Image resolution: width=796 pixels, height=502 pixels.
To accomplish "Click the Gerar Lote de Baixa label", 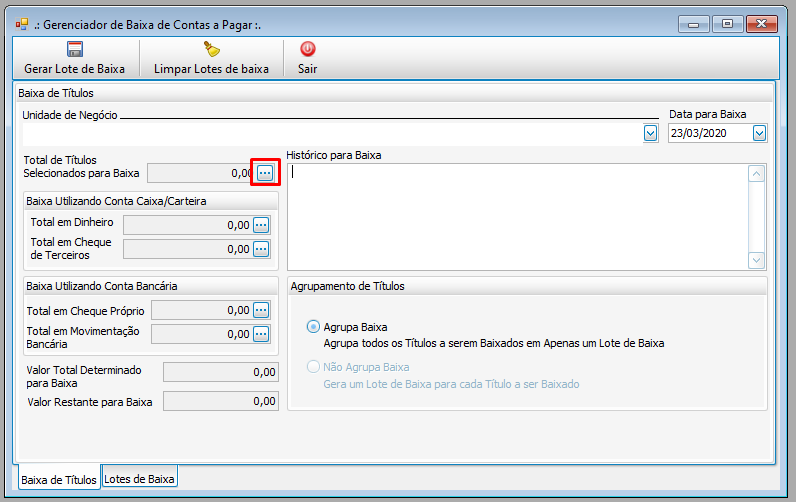I will [x=75, y=69].
